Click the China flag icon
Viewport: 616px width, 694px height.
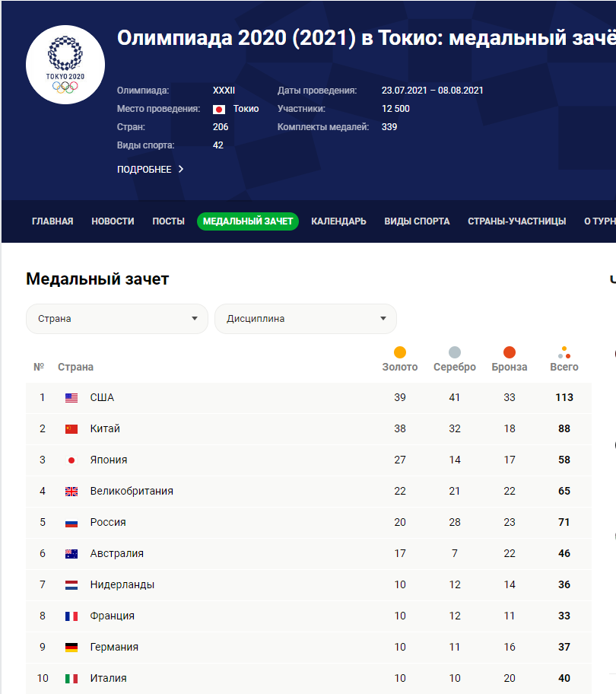coord(71,429)
